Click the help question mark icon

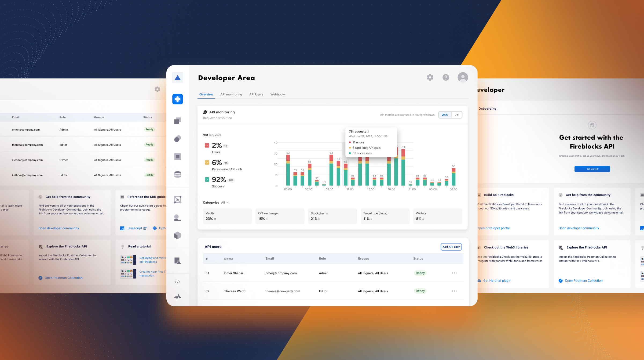[446, 77]
